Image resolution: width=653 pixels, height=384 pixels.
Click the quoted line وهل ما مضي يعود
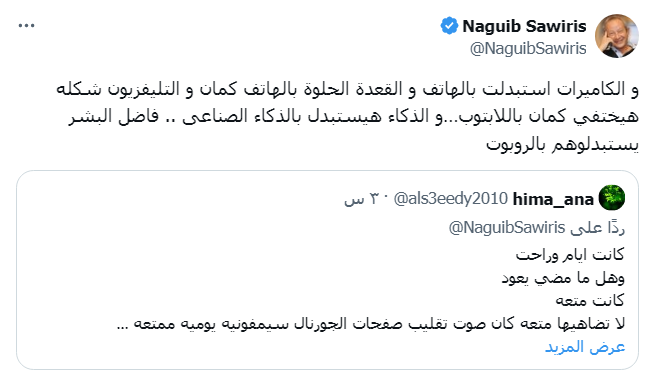pyautogui.click(x=563, y=277)
